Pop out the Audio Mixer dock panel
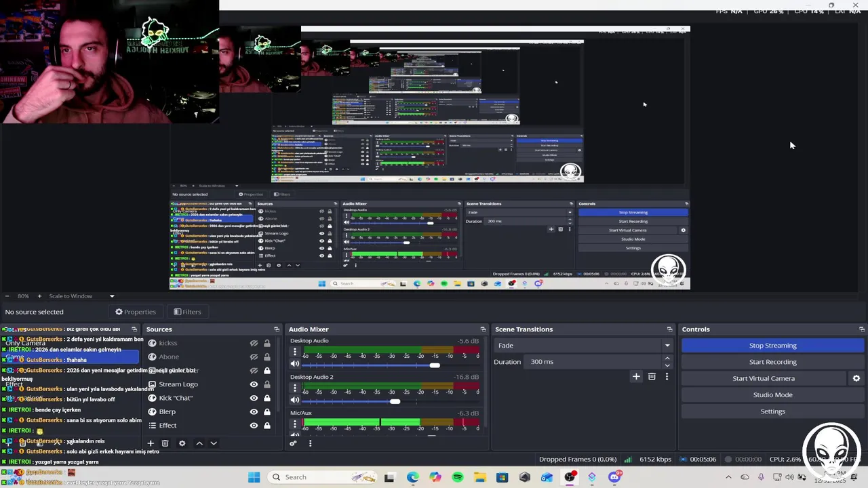 483,329
